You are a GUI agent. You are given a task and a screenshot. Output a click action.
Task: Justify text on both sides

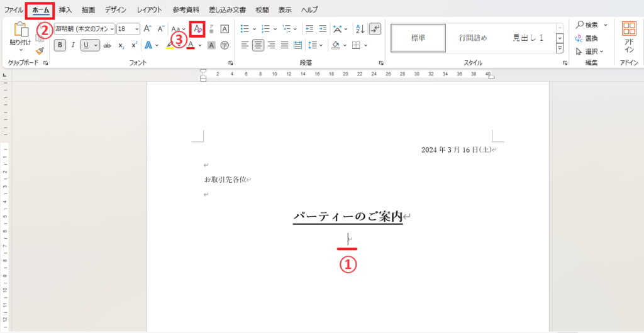click(x=284, y=45)
